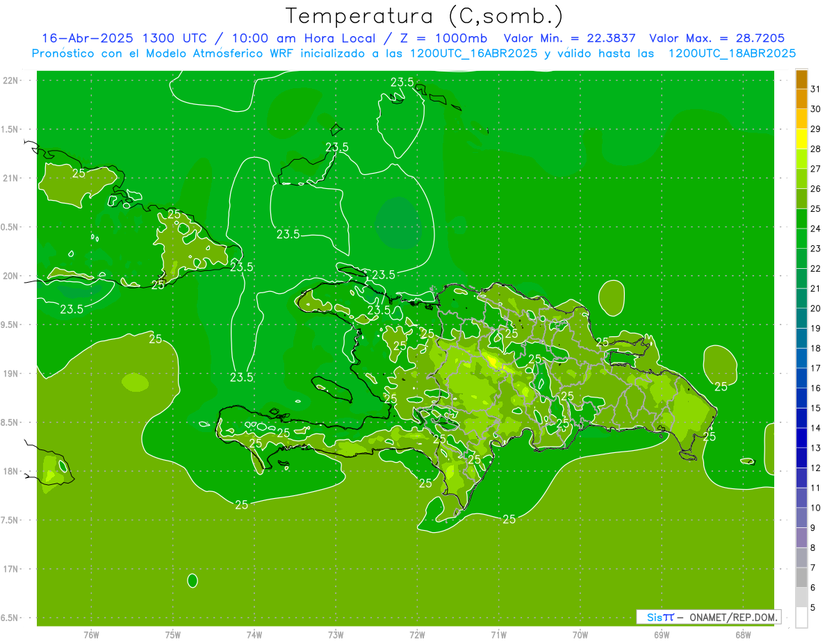Click the '1200UTC_18ABR2025' valid-until time text
834x644 pixels.
coord(732,53)
